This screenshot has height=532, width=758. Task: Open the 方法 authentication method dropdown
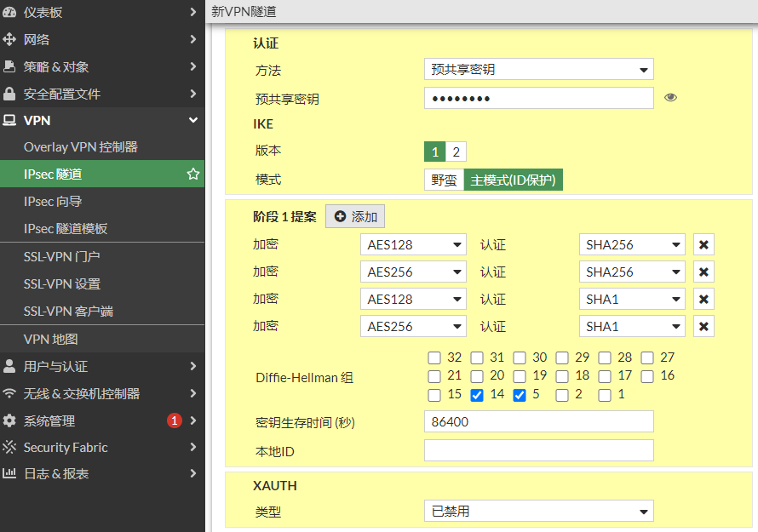538,70
